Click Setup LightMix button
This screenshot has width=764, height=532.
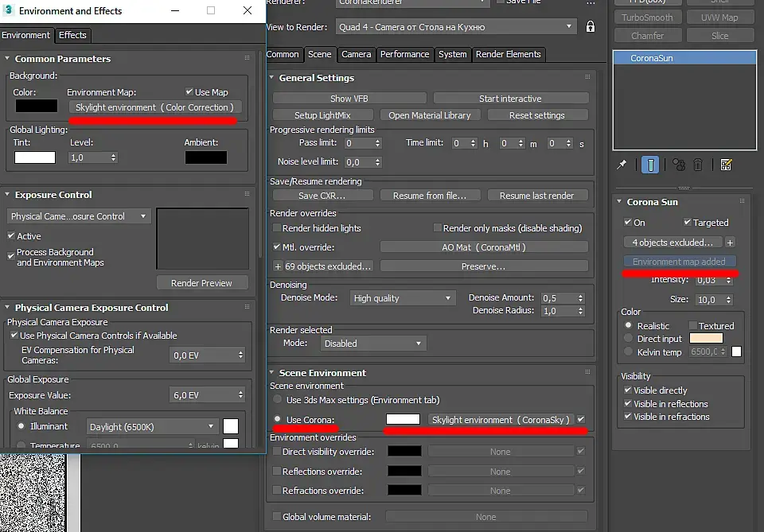tap(322, 115)
